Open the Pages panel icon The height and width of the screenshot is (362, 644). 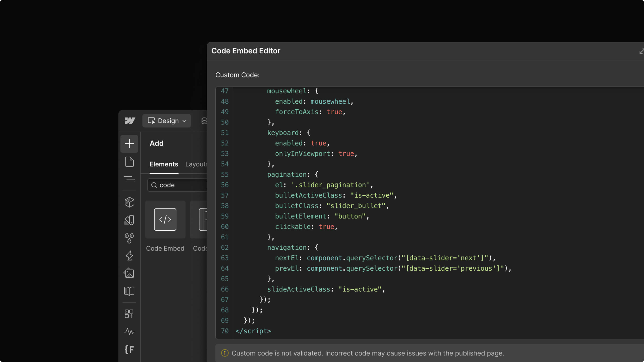(x=129, y=162)
